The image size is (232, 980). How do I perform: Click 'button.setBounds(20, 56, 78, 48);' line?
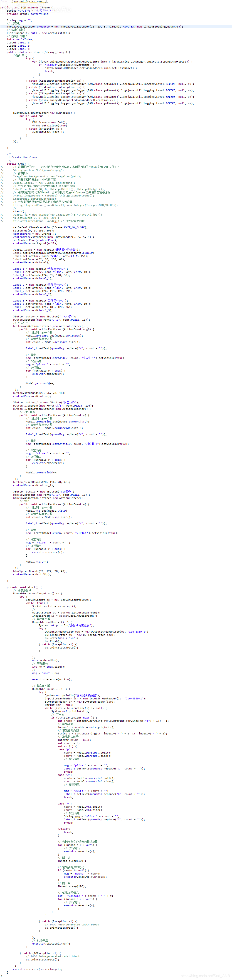pyautogui.click(x=39, y=393)
